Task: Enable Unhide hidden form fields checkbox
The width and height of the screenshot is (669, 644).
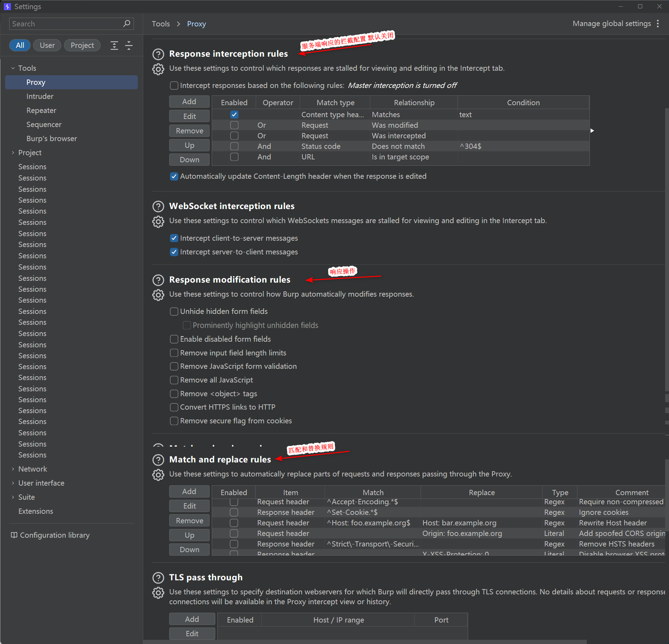Action: click(x=174, y=311)
